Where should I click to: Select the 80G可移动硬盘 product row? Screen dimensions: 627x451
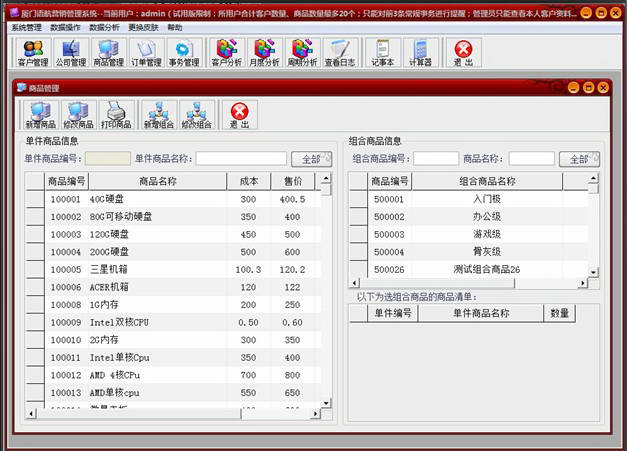(183, 217)
